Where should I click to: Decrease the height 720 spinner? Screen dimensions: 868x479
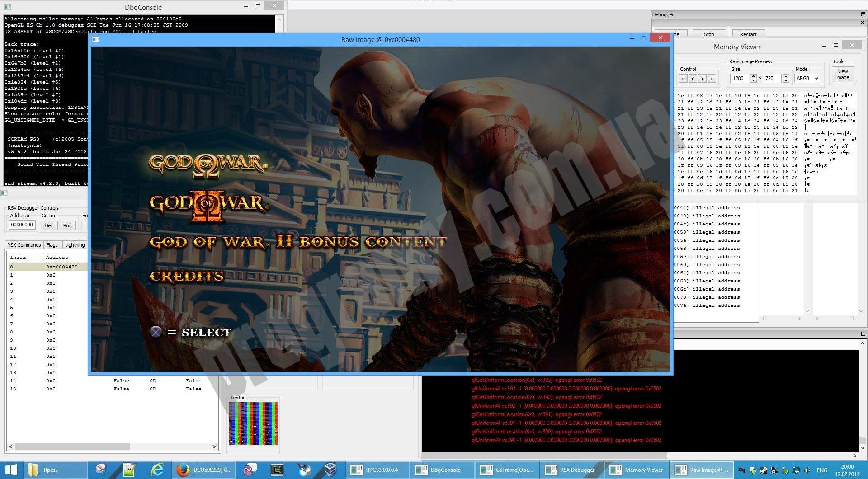point(786,81)
